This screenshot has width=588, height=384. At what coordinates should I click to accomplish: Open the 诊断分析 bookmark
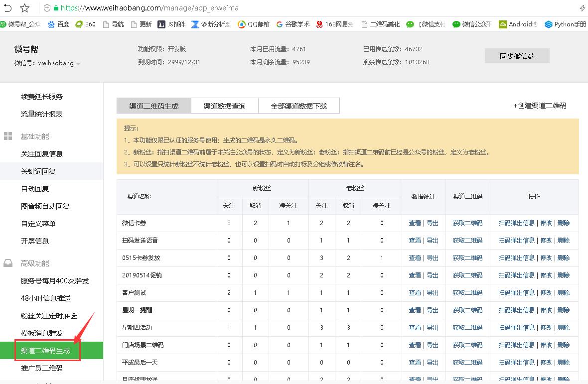pos(211,24)
